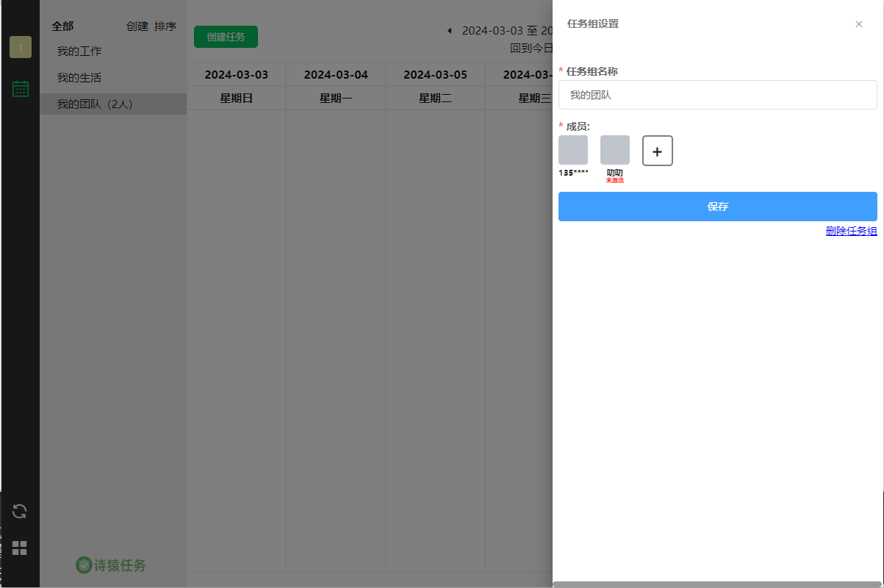Click the 删除任务组 link
Screen dimensions: 884x588
pos(851,231)
